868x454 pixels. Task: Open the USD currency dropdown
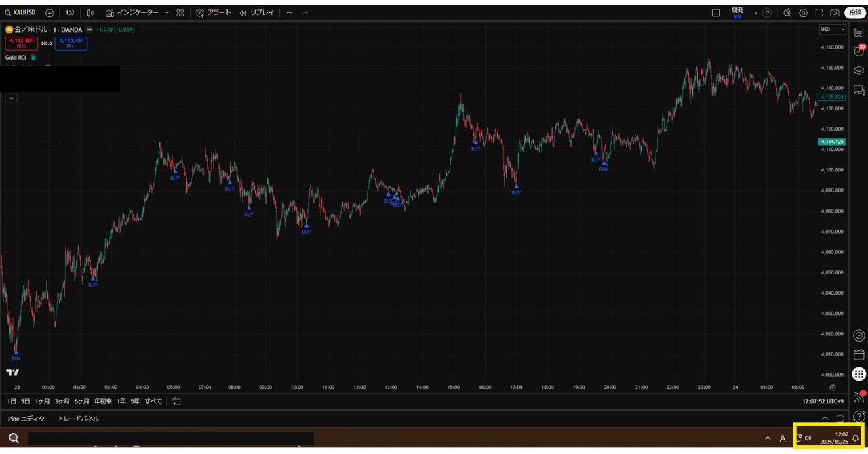point(832,30)
